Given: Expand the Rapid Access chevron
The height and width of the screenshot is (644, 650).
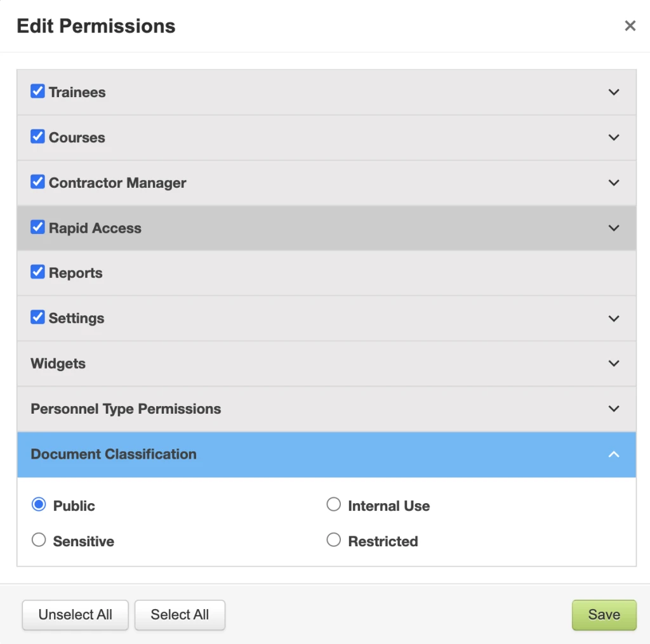Looking at the screenshot, I should [614, 228].
